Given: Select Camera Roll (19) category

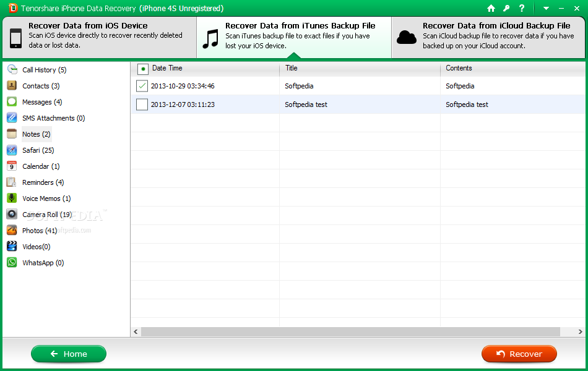Looking at the screenshot, I should click(47, 215).
